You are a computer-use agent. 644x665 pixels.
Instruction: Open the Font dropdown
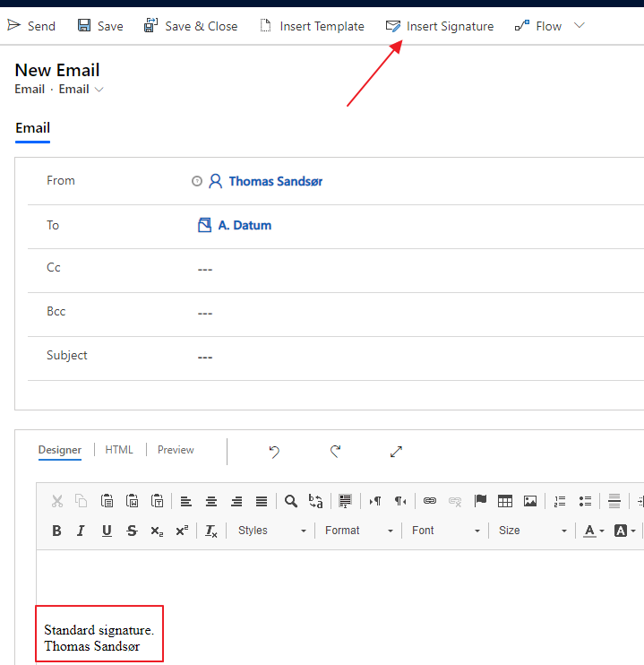(x=445, y=531)
